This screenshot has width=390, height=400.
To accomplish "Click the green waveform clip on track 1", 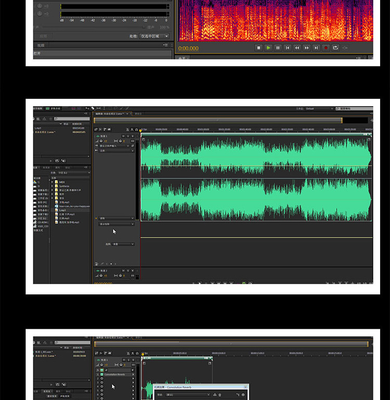I will pos(256,177).
